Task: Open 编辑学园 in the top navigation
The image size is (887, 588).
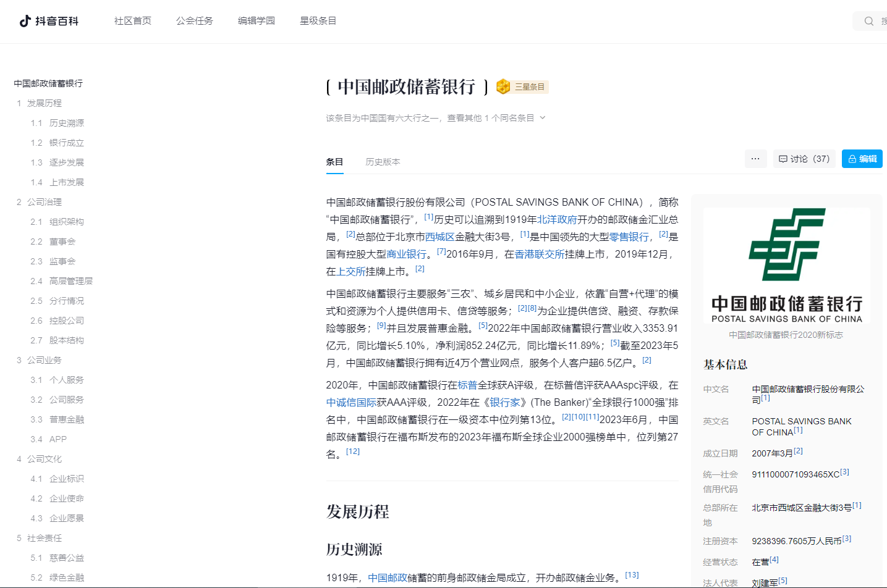Action: (x=257, y=21)
